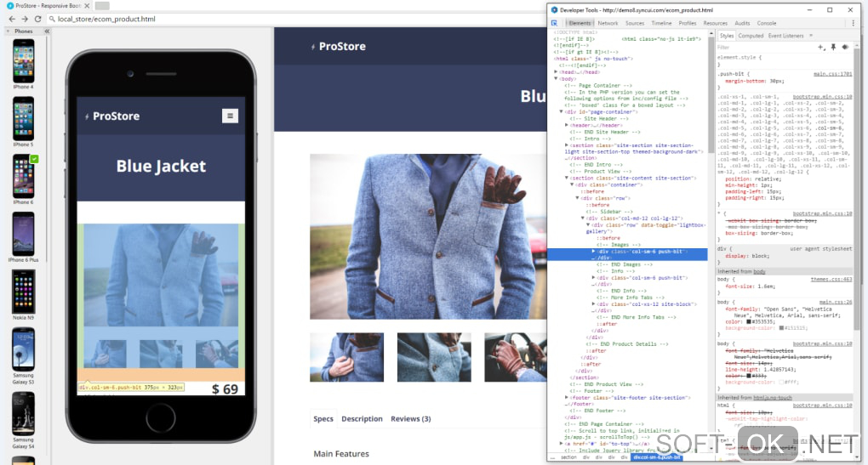Switch to the Sources panel in DevTools
Viewport: 868px width, 465px height.
click(x=635, y=23)
